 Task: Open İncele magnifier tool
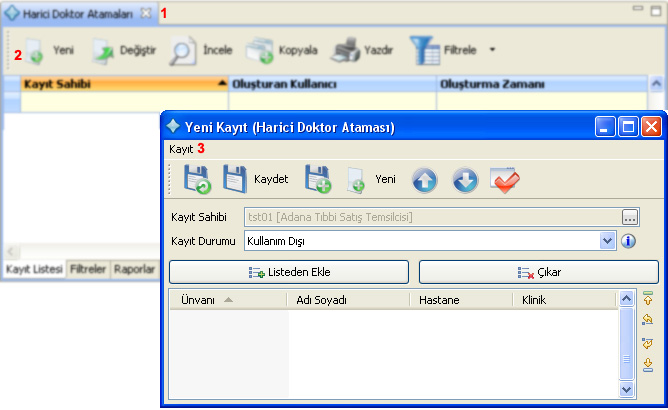[183, 49]
